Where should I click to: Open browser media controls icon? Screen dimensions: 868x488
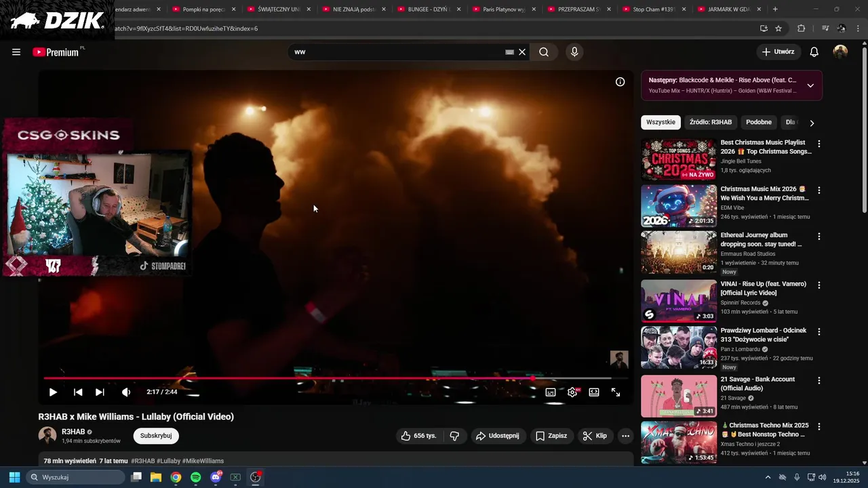pyautogui.click(x=825, y=28)
